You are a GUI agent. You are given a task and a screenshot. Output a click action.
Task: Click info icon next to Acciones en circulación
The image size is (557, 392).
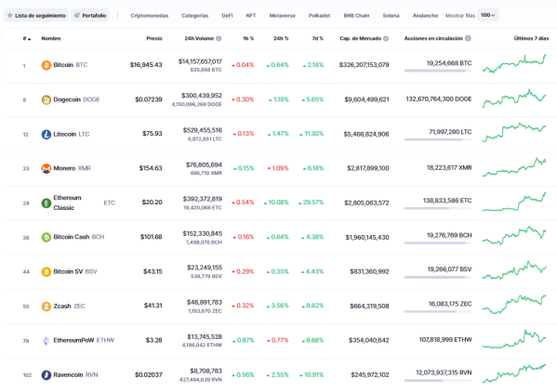[468, 38]
